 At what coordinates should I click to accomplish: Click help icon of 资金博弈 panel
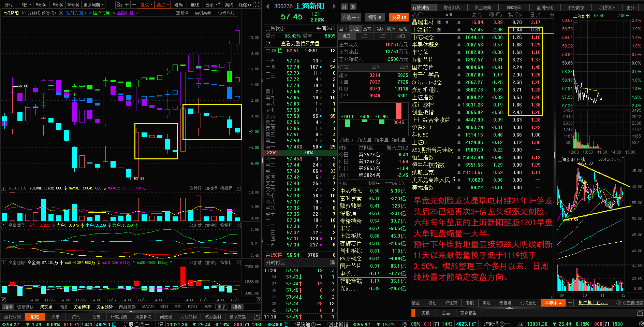click(4, 225)
